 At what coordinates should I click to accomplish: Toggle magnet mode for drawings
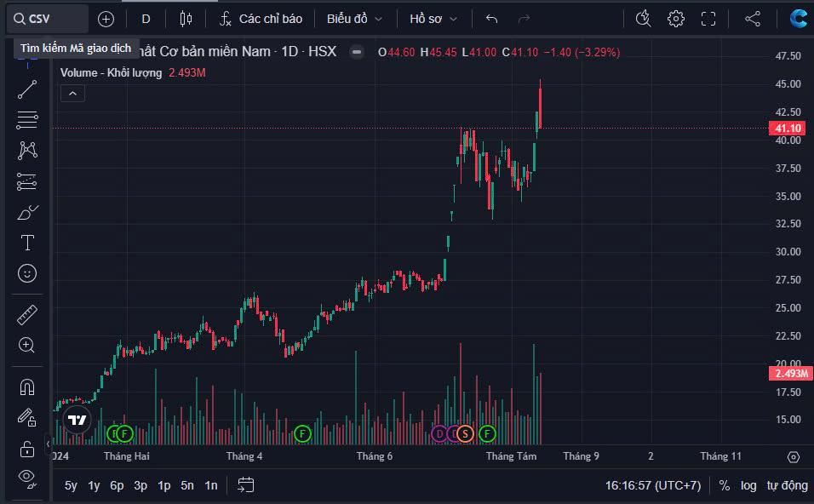pyautogui.click(x=27, y=387)
